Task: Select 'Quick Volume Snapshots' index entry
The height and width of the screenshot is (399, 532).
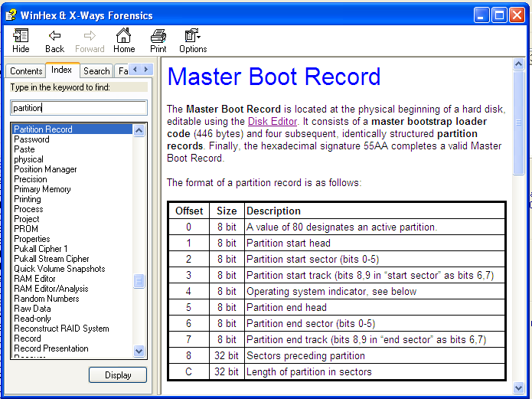Action: [59, 269]
